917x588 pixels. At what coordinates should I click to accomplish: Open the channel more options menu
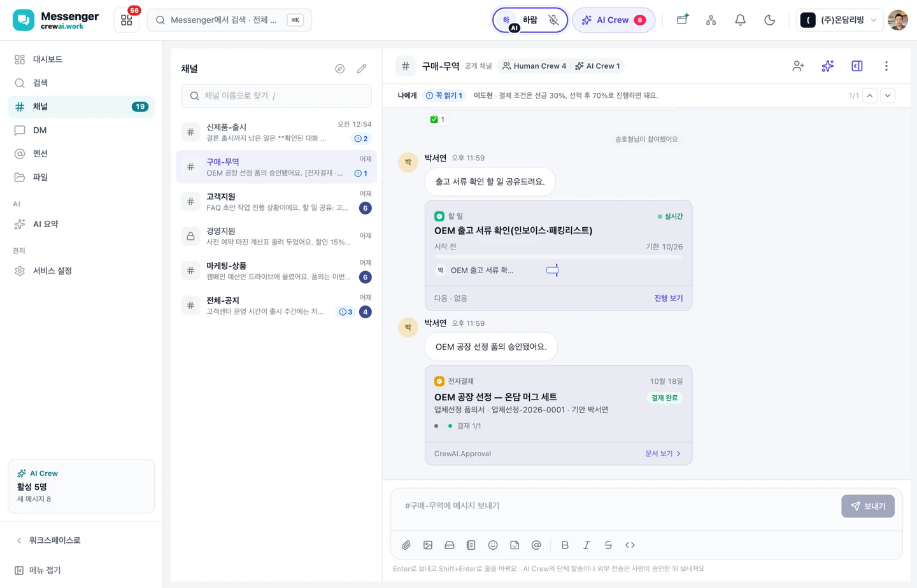pyautogui.click(x=886, y=66)
